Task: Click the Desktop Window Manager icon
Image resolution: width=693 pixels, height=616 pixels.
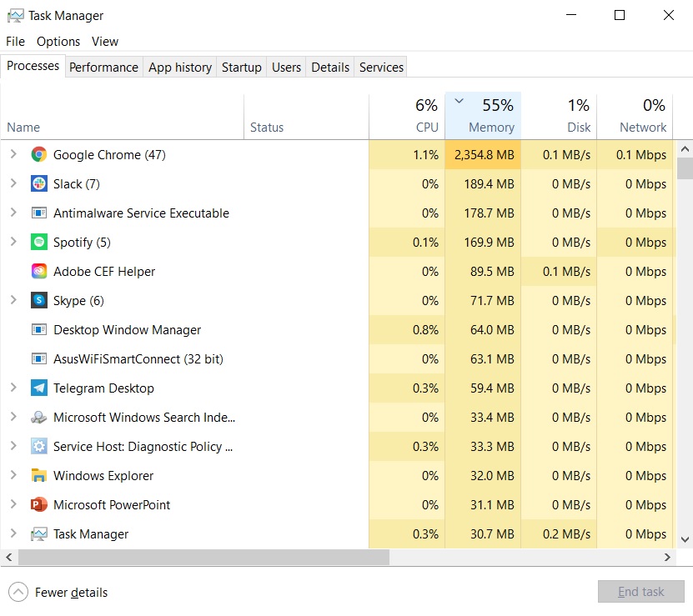Action: pyautogui.click(x=39, y=329)
